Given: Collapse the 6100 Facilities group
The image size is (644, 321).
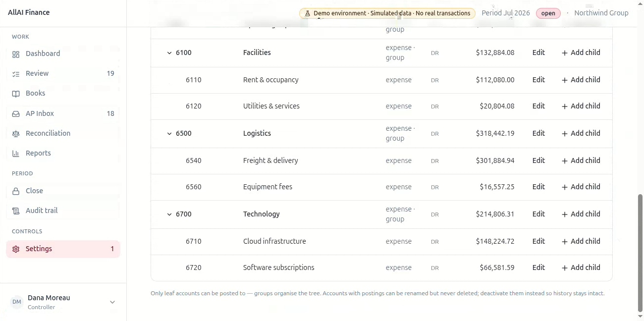Looking at the screenshot, I should click(x=169, y=53).
